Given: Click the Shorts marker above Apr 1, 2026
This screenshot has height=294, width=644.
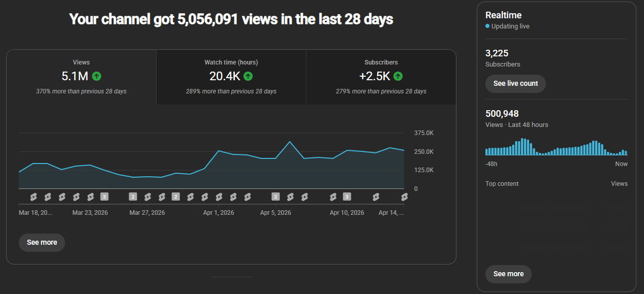Looking at the screenshot, I should pyautogui.click(x=219, y=197).
